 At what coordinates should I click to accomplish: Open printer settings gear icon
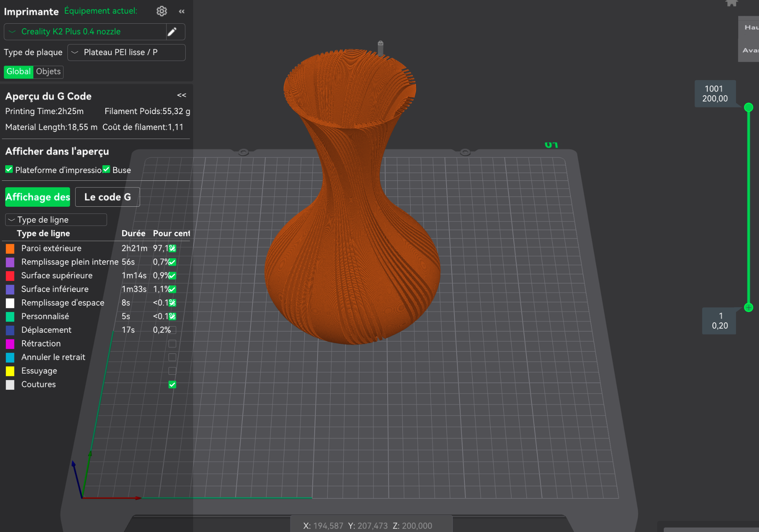coord(162,11)
